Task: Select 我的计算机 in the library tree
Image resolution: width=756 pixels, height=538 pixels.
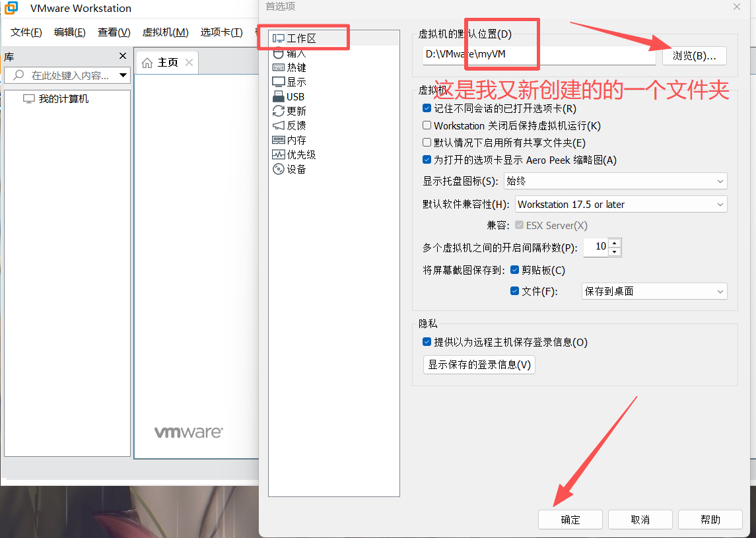Action: coord(63,99)
